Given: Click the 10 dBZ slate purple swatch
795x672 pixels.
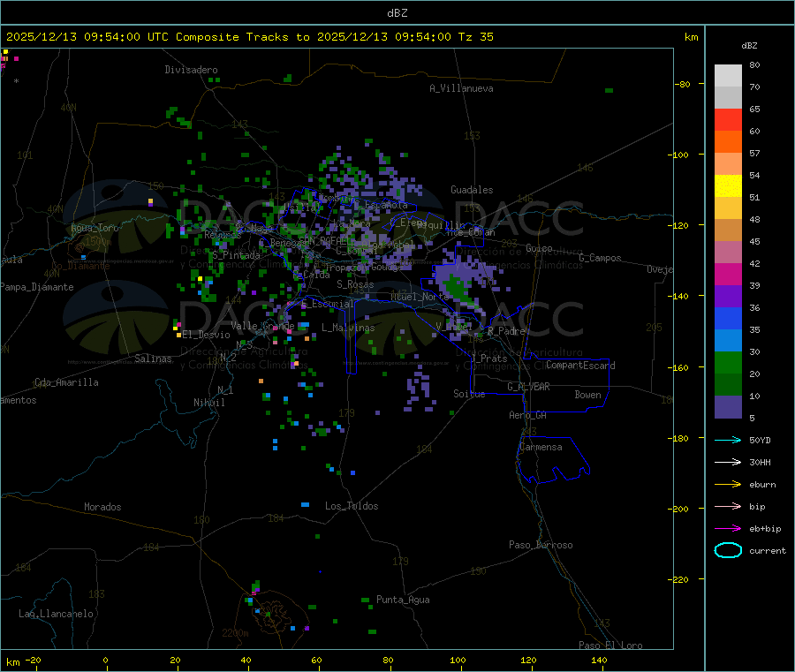Looking at the screenshot, I should tap(728, 406).
